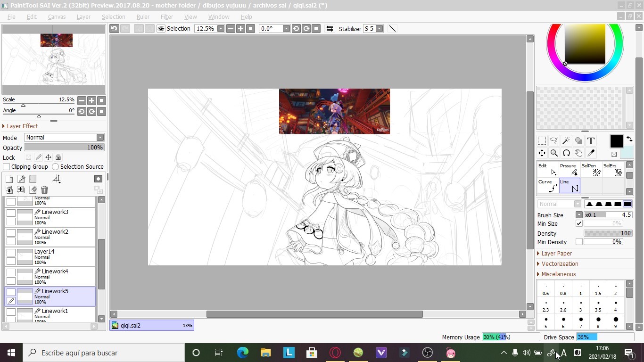The image size is (644, 362).
Task: Select the Shape tool
Action: click(x=578, y=141)
